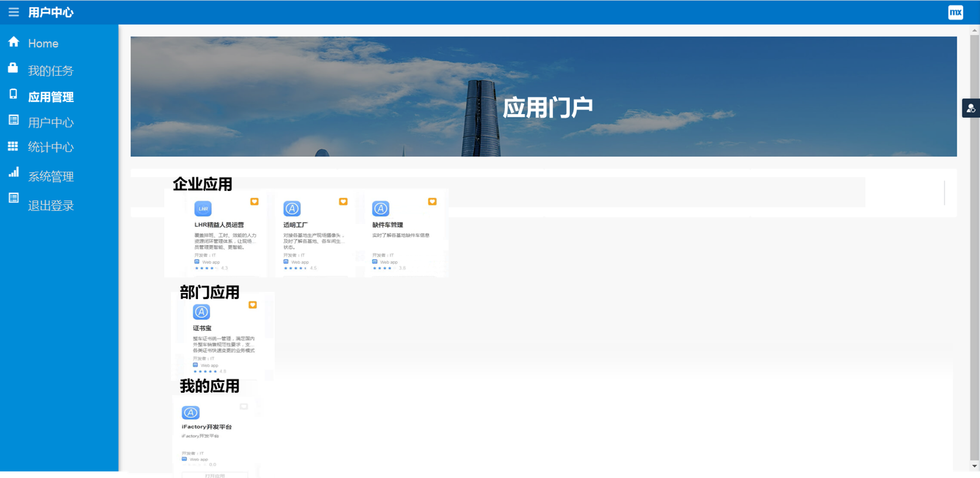Click the 应用门户 banner image

tap(544, 97)
